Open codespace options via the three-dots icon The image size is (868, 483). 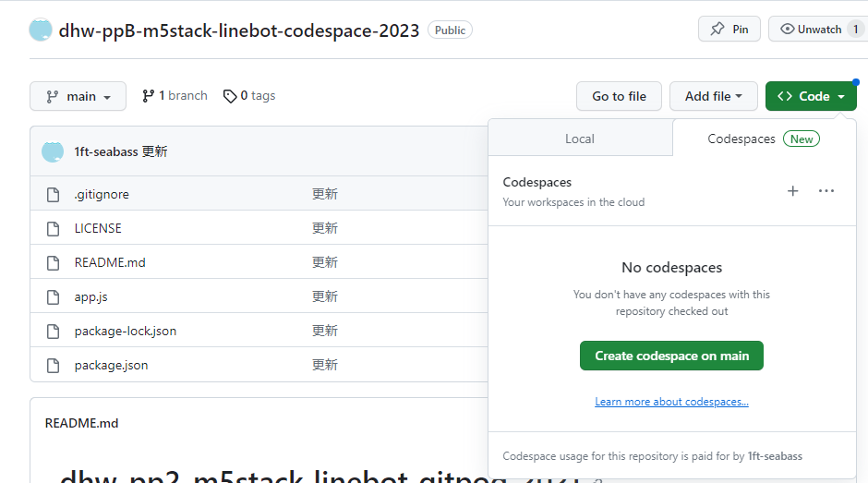(826, 191)
